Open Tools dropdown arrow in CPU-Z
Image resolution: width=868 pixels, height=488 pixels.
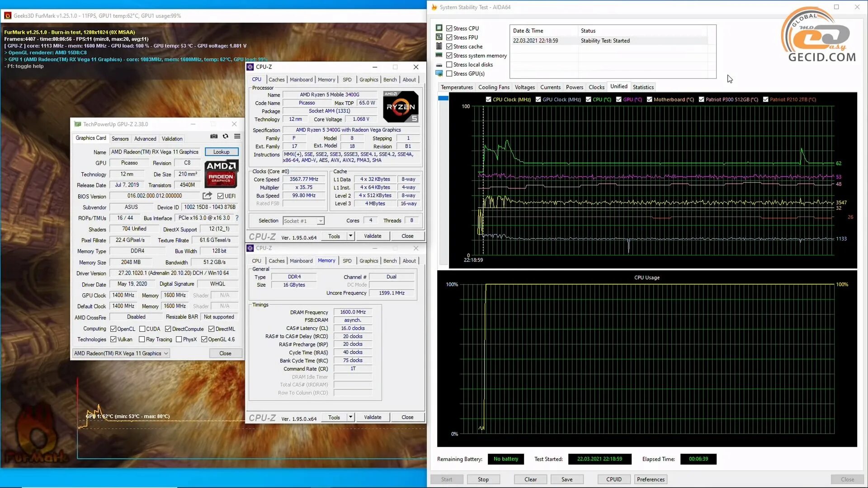pyautogui.click(x=350, y=236)
